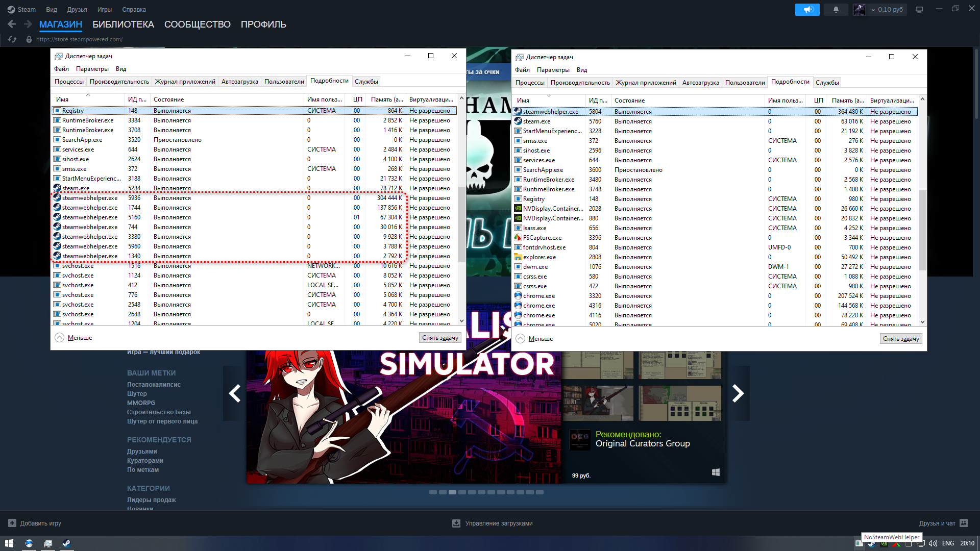
Task: Open the Лидеры продаж category link
Action: coord(151,500)
